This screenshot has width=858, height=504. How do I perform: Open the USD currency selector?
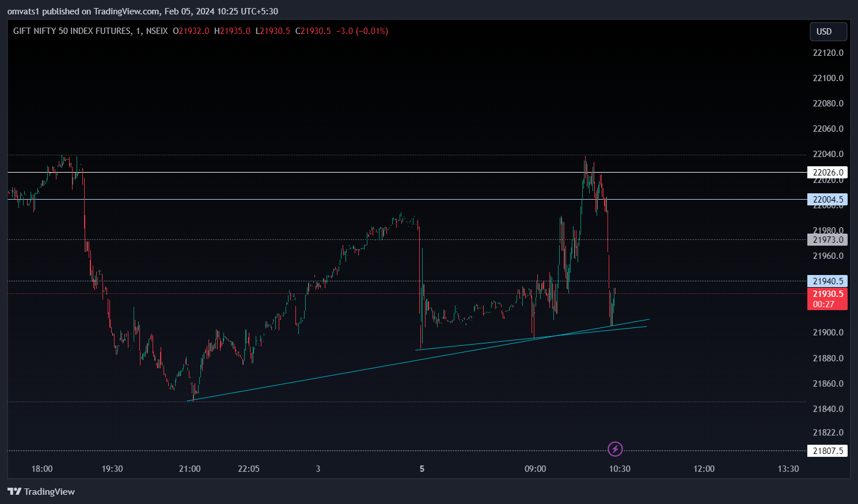(829, 32)
